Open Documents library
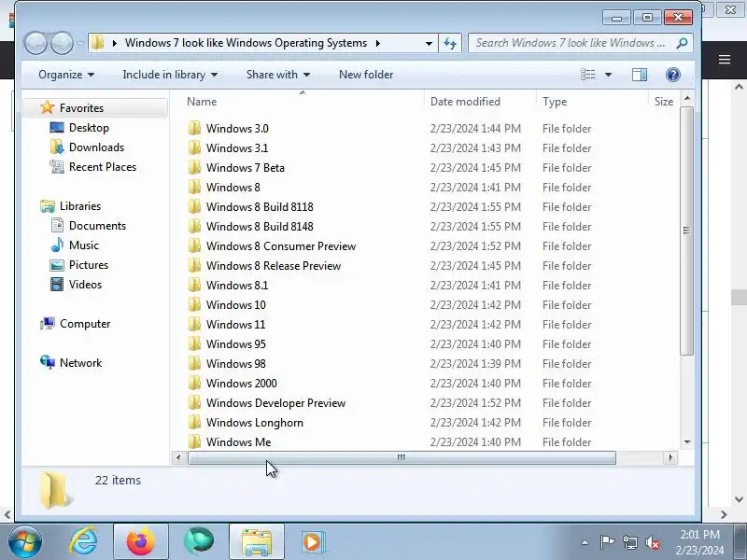747x560 pixels. 97,226
